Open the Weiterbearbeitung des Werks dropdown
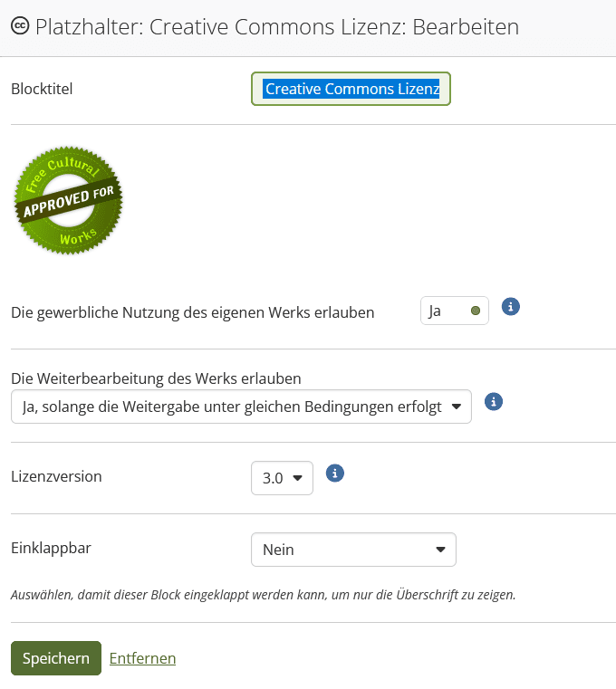This screenshot has width=616, height=689. [x=241, y=407]
